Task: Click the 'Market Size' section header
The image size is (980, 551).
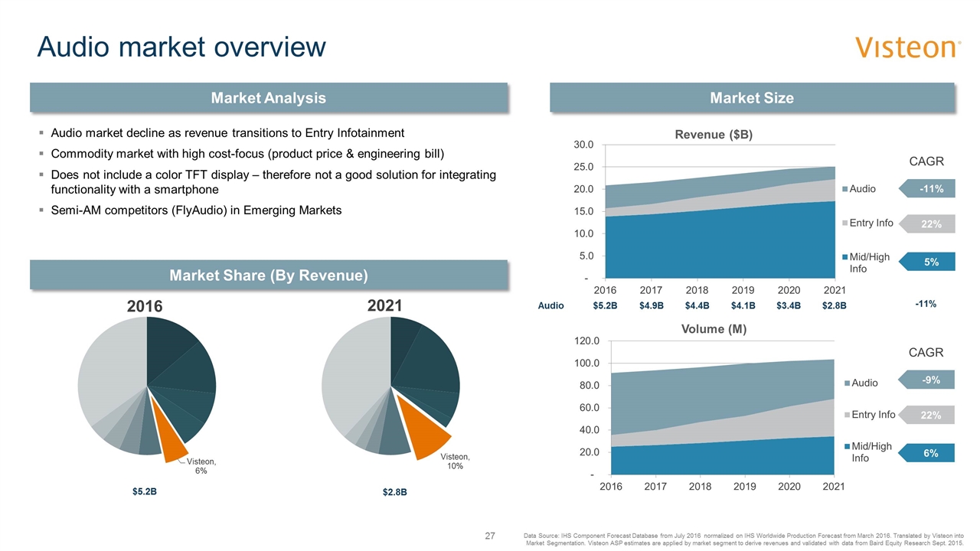Action: coord(752,98)
